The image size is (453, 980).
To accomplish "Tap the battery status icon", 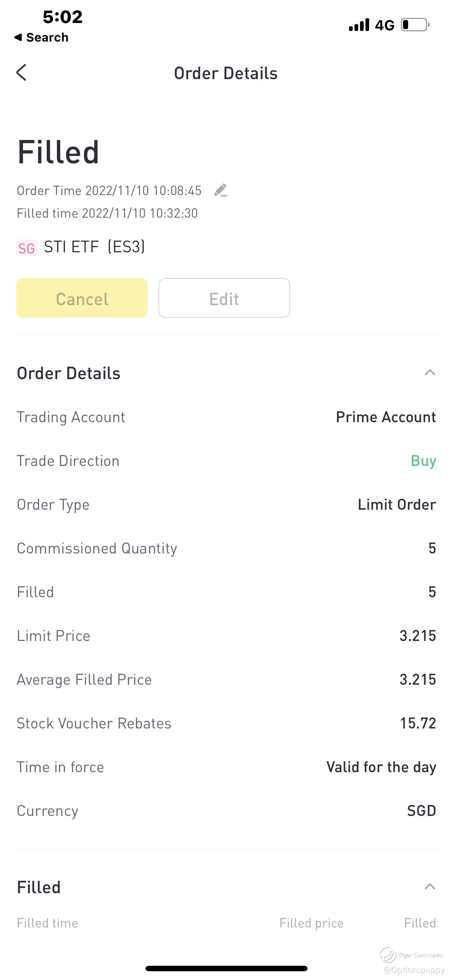I will (415, 25).
